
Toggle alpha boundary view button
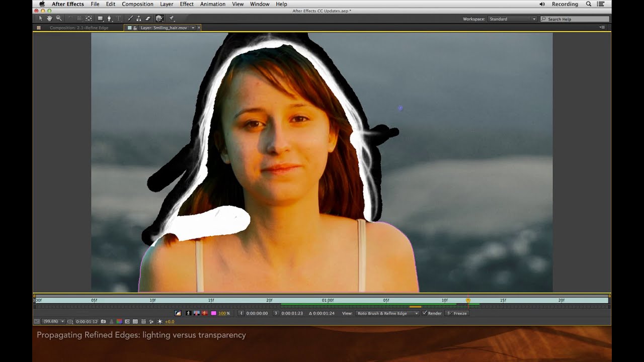(x=196, y=313)
